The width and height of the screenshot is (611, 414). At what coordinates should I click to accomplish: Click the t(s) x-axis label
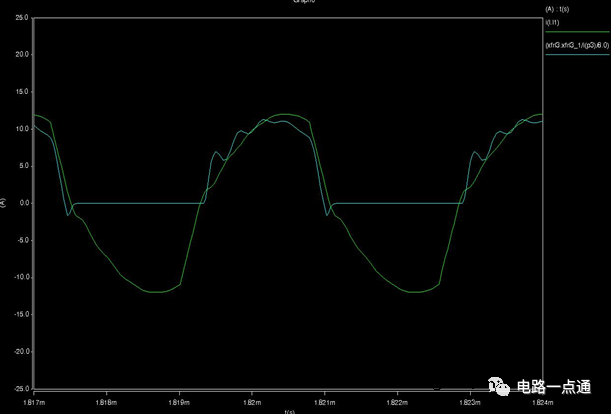coord(289,410)
